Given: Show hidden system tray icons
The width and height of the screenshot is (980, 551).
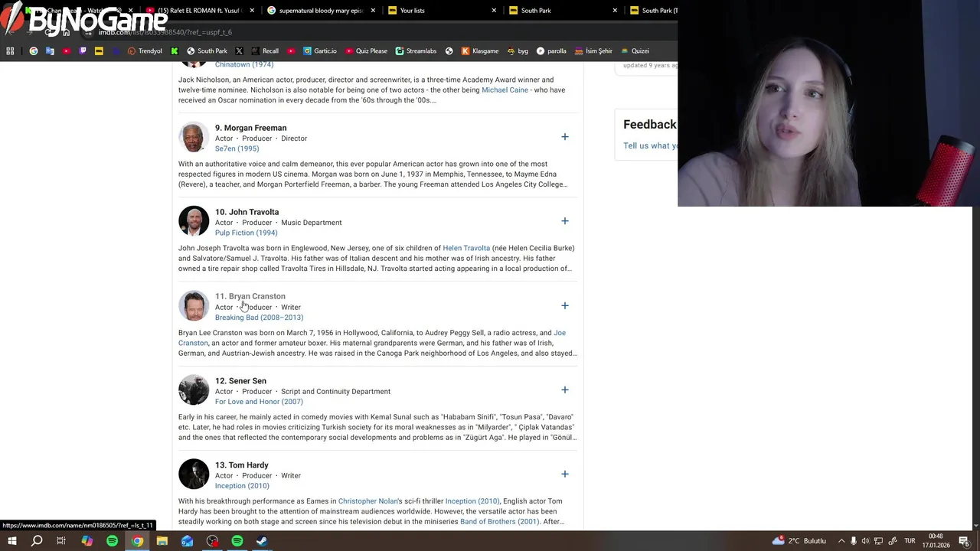Looking at the screenshot, I should [x=841, y=541].
